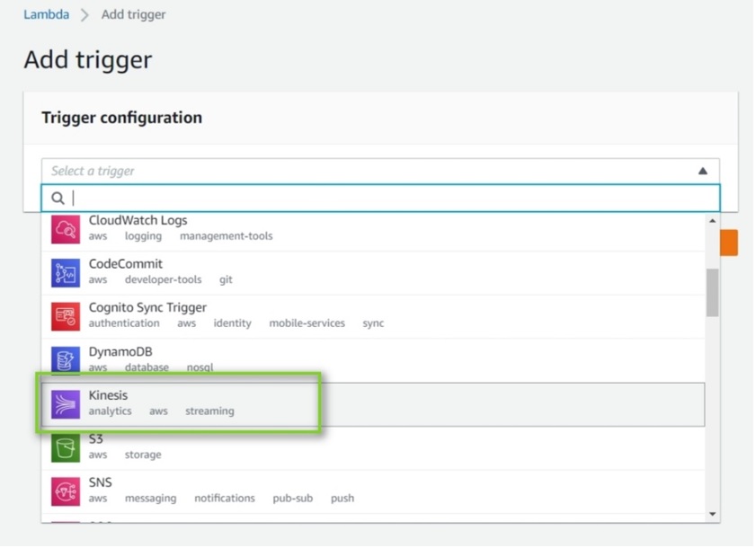
Task: Click the CloudWatch Logs service icon
Action: click(66, 229)
